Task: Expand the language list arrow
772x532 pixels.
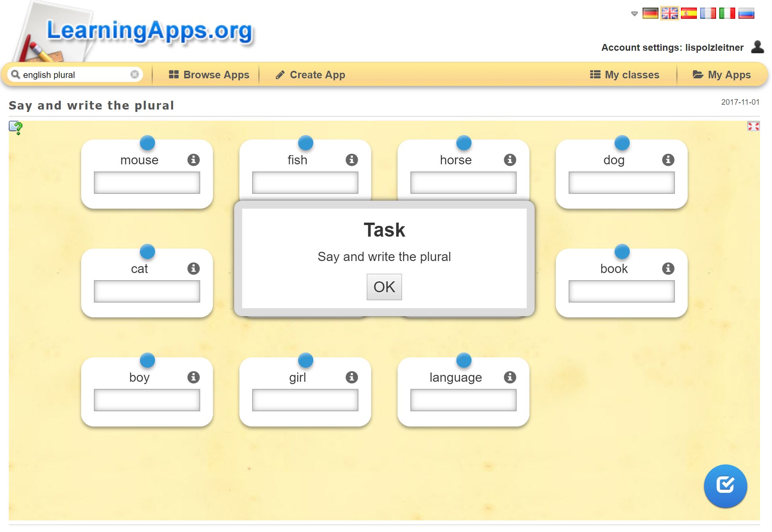Action: click(634, 14)
